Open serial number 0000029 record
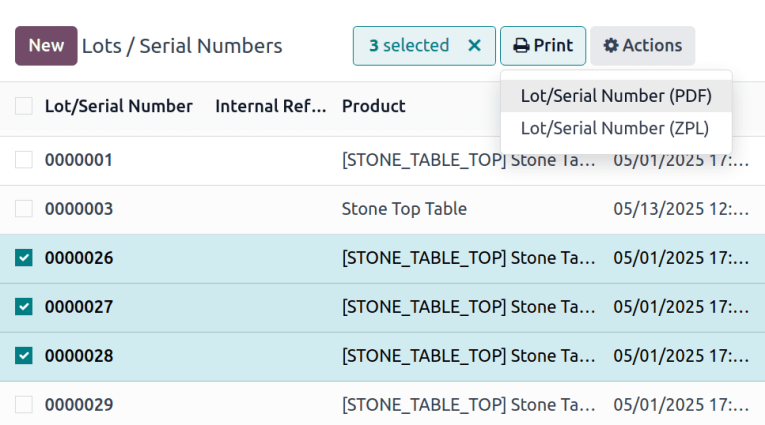The image size is (765, 425). 79,405
